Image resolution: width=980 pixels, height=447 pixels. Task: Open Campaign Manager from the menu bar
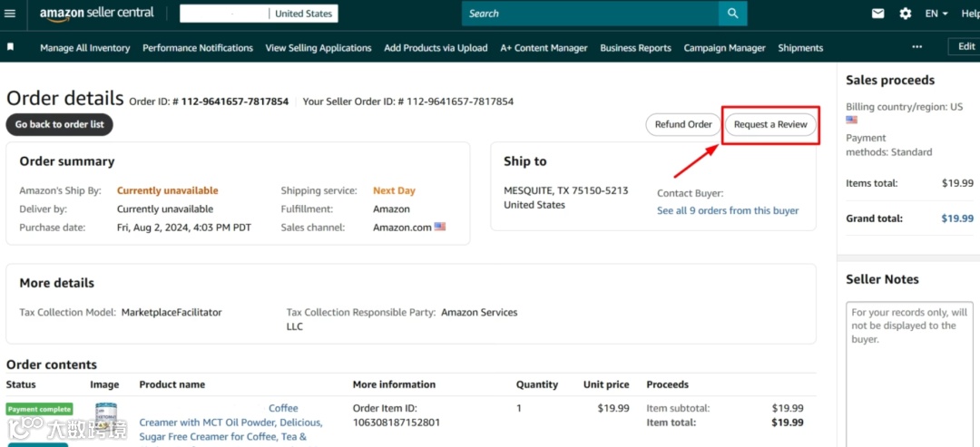pyautogui.click(x=724, y=48)
